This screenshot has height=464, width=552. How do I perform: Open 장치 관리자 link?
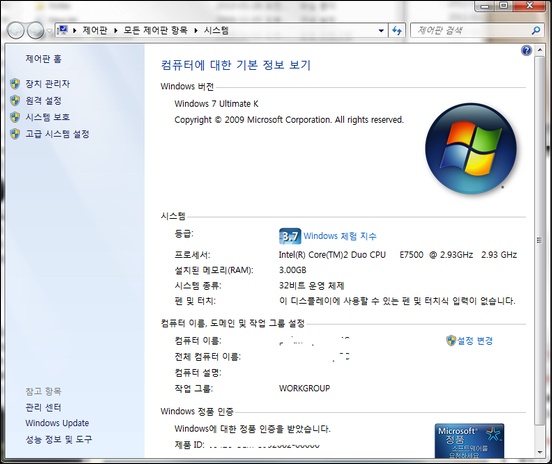coord(48,84)
